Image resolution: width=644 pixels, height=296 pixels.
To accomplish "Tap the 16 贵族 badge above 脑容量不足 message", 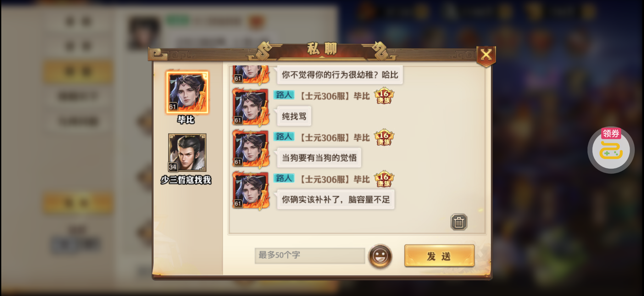I will [x=384, y=179].
